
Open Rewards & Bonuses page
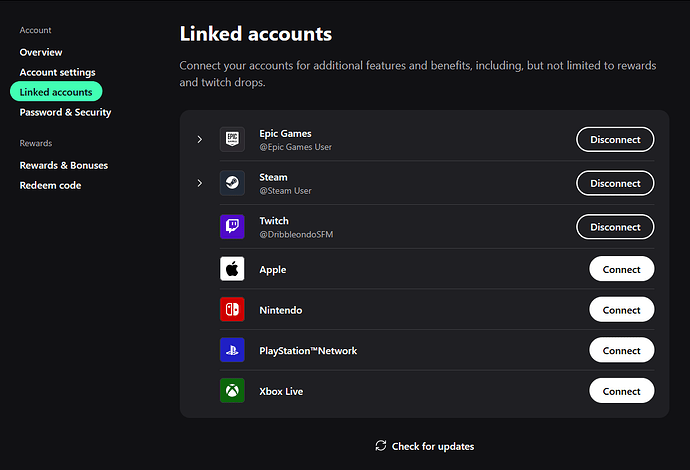63,165
